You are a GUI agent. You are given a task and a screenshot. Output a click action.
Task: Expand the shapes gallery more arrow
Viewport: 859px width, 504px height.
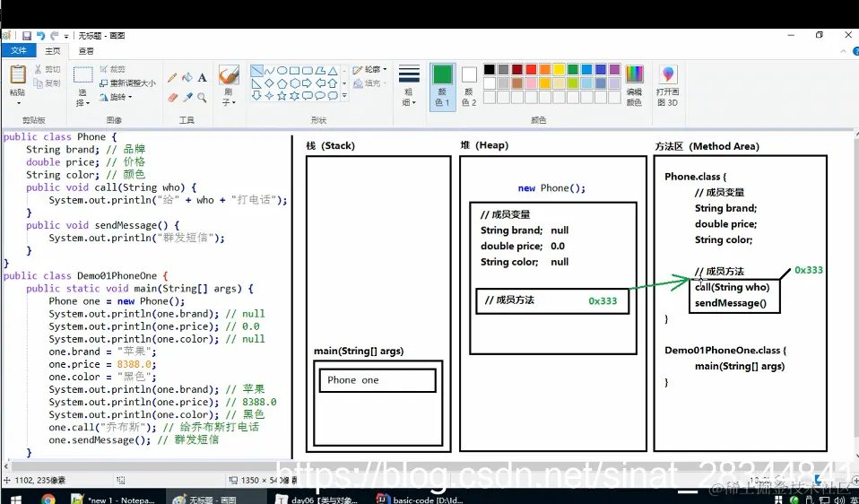click(344, 96)
